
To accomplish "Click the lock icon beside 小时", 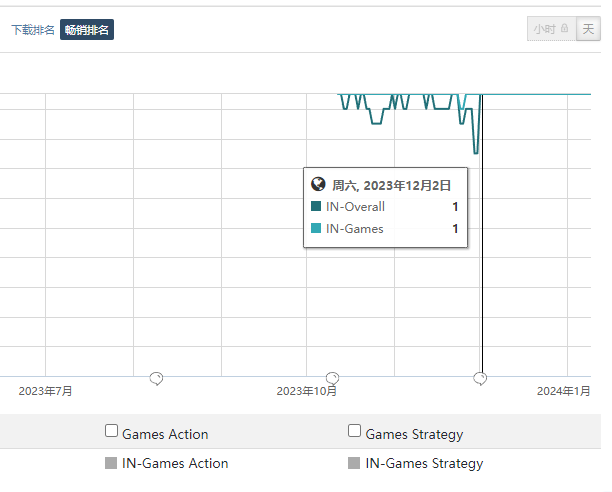I will coord(564,28).
